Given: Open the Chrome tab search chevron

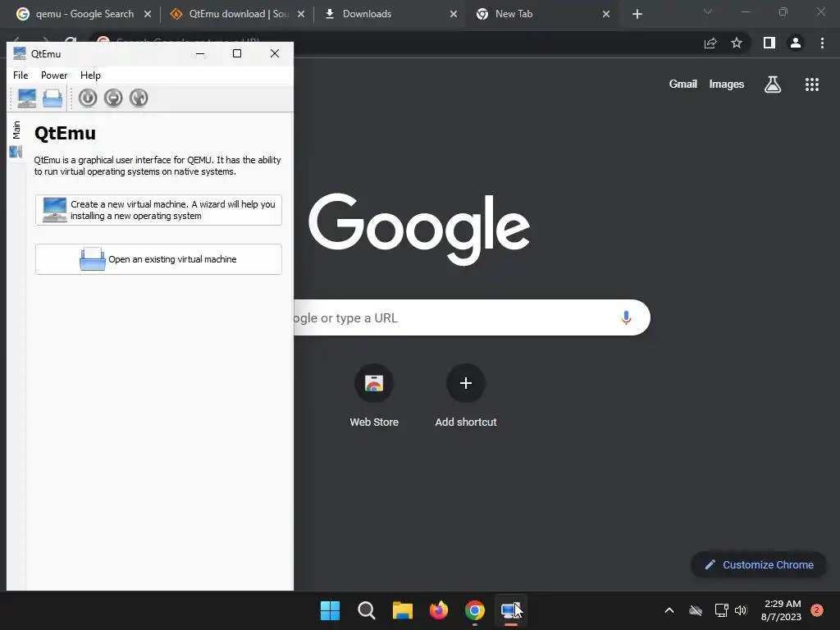Looking at the screenshot, I should 708,11.
